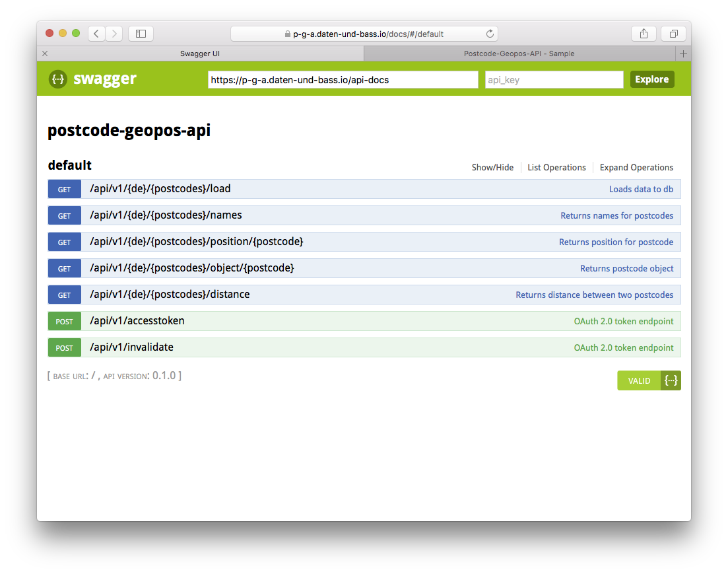Click the swagger wordmark text
This screenshot has height=574, width=728.
point(105,79)
